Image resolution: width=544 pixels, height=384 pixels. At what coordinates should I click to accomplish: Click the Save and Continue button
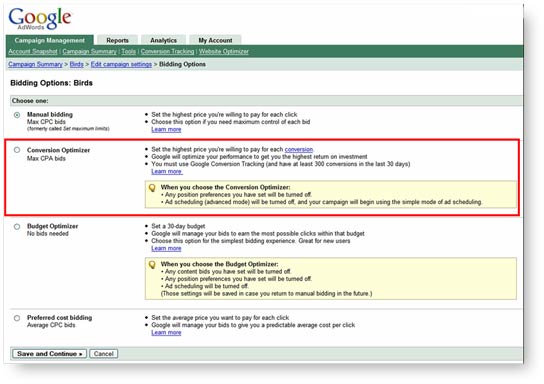pos(49,354)
